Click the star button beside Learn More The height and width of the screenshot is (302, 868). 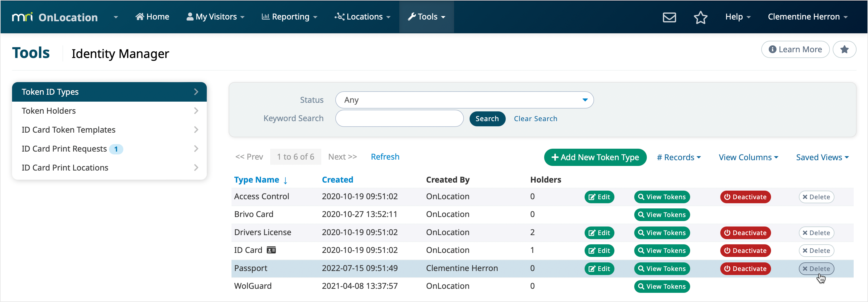(844, 50)
